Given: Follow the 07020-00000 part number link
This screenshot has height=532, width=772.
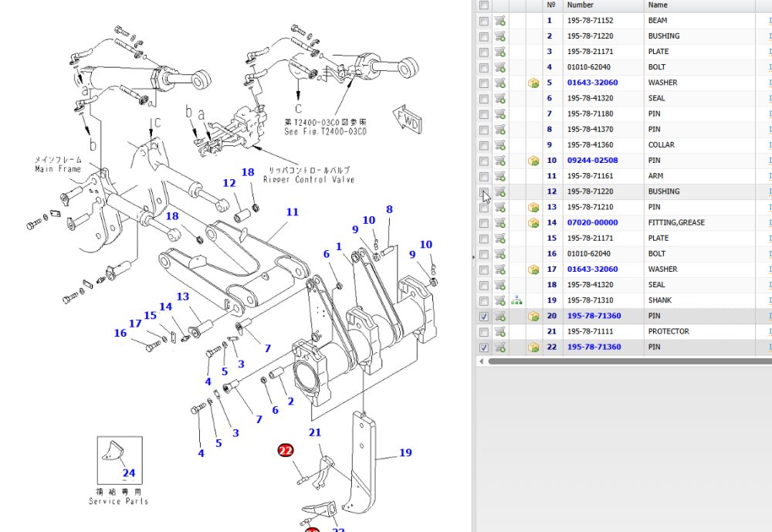Looking at the screenshot, I should 592,222.
